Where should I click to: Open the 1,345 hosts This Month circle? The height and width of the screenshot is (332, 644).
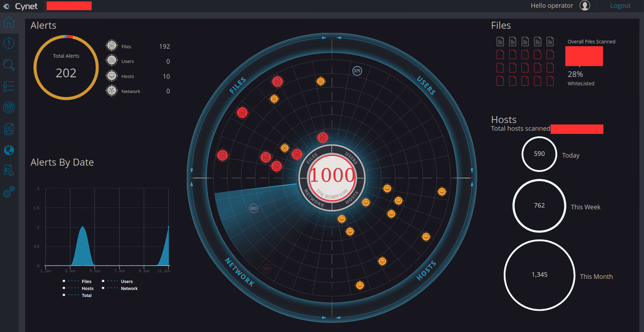539,275
